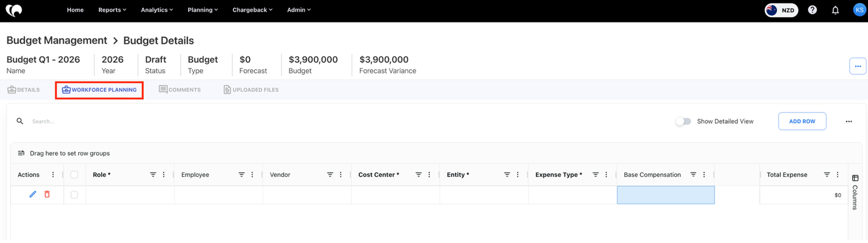Open the help question mark icon
Image resolution: width=868 pixels, height=243 pixels.
[812, 10]
